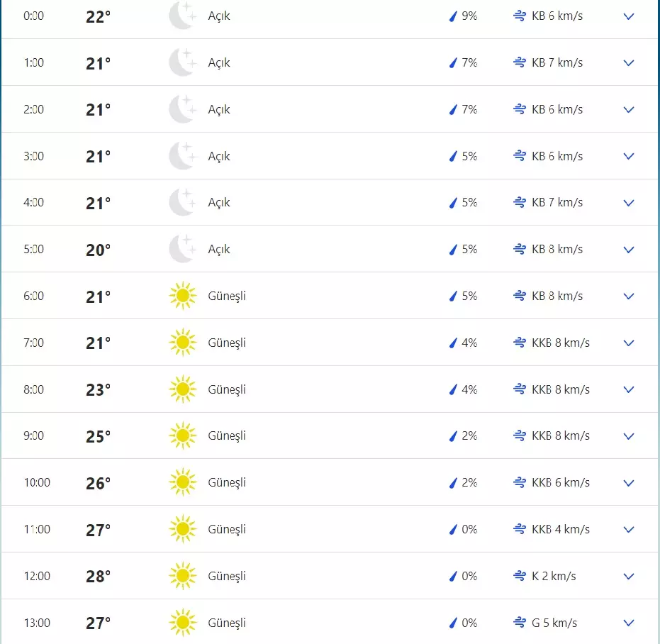Click the moon icon in the 0:00 row
Viewport: 660px width, 644px height.
pyautogui.click(x=182, y=16)
